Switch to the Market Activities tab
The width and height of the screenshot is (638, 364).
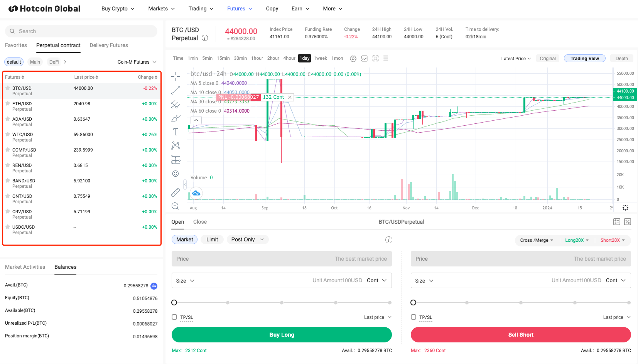[25, 267]
